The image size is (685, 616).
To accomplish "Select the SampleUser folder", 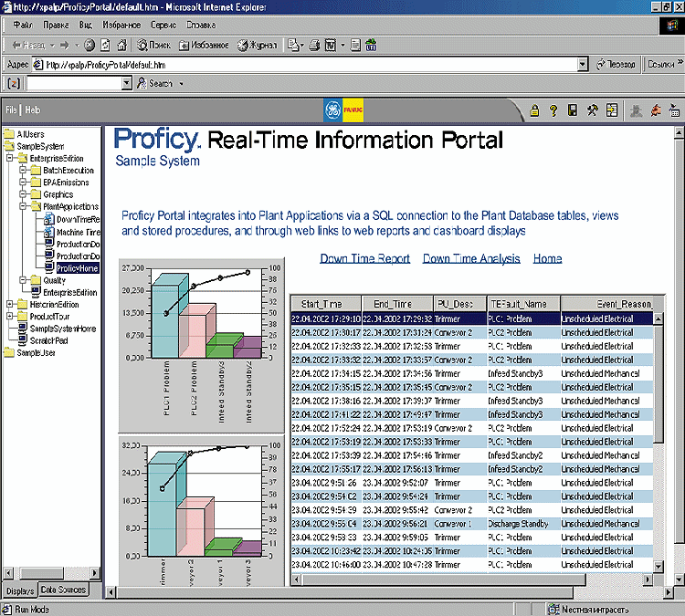I will pyautogui.click(x=36, y=353).
